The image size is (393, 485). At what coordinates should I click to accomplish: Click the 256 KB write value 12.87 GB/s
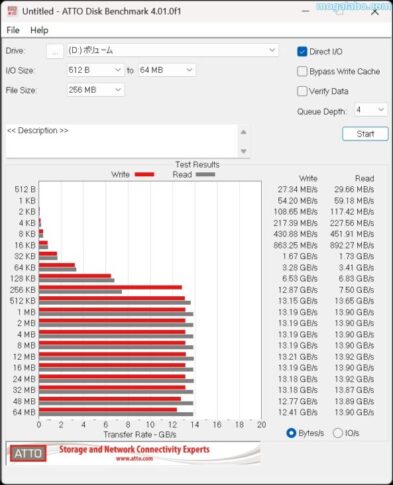click(298, 290)
